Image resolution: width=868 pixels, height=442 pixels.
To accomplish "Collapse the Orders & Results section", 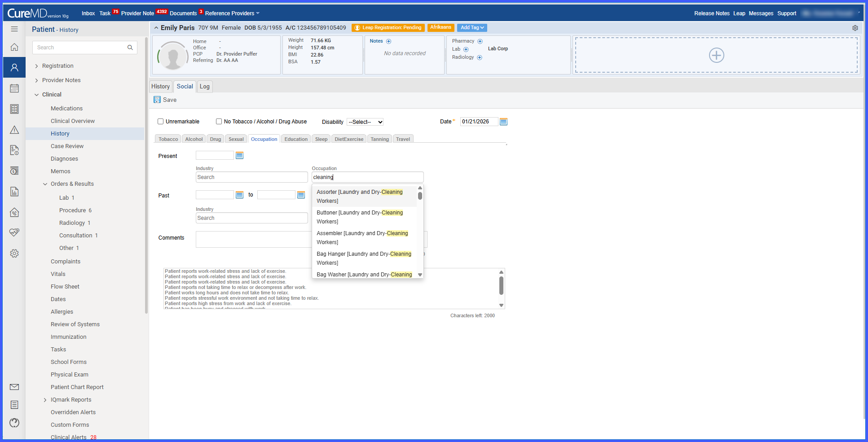I will [x=45, y=184].
